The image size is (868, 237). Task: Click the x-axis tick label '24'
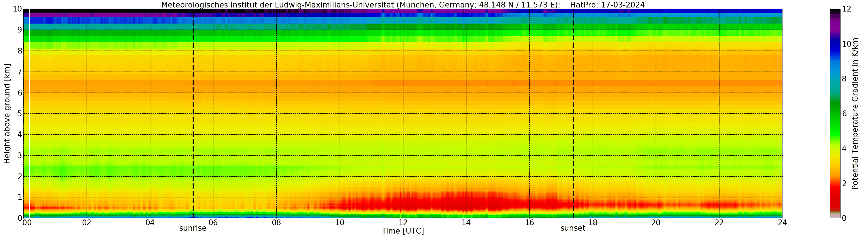(782, 223)
